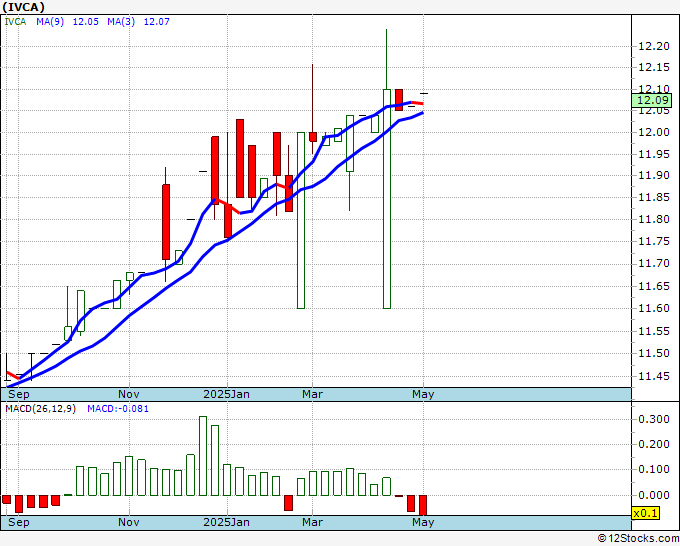Select the MA(3) legend label
Screen dimensions: 680x546
click(x=121, y=22)
